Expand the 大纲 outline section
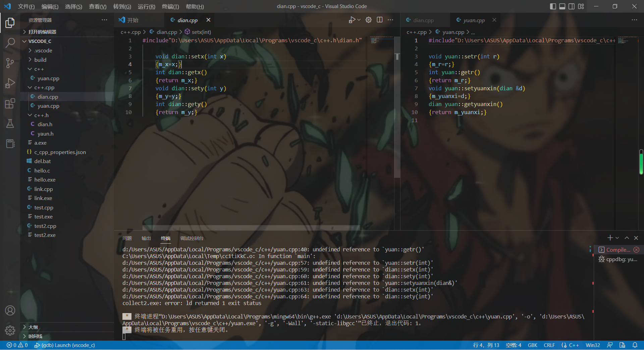The image size is (644, 350). pos(67,327)
